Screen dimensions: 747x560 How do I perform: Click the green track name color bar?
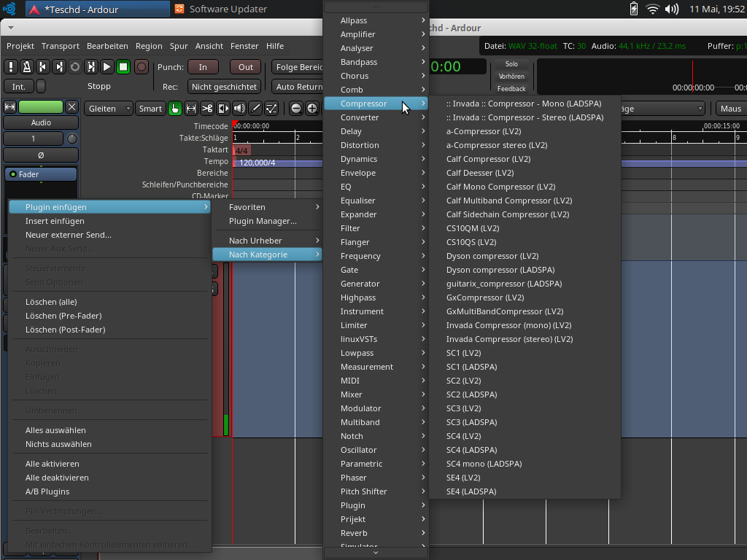[41, 107]
